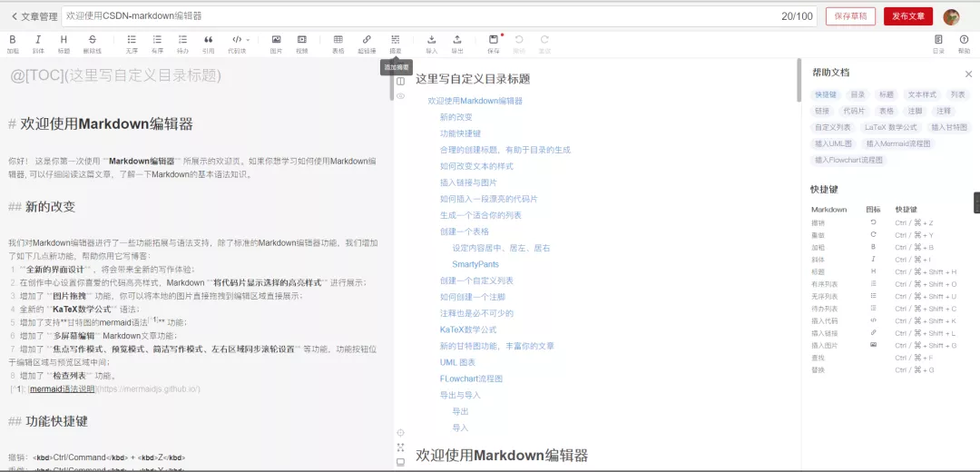Click the preview pane vertical scrollbar
The width and height of the screenshot is (980, 472).
tap(799, 80)
